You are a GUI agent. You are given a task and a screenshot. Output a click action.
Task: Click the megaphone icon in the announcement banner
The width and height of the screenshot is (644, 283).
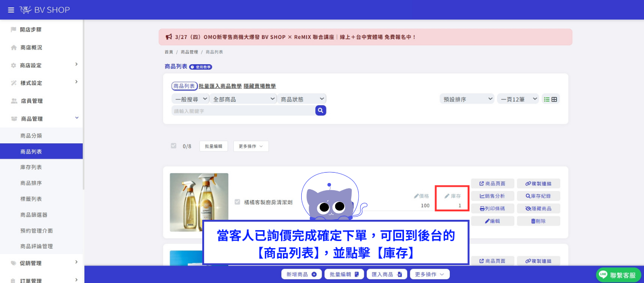pos(169,37)
